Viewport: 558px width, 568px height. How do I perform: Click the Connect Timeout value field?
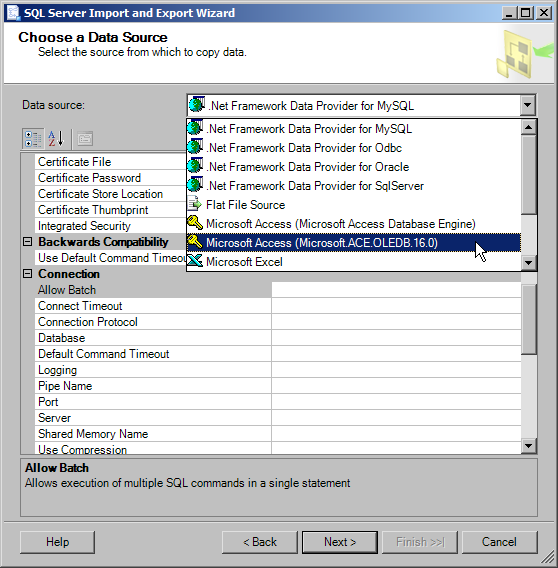[396, 306]
